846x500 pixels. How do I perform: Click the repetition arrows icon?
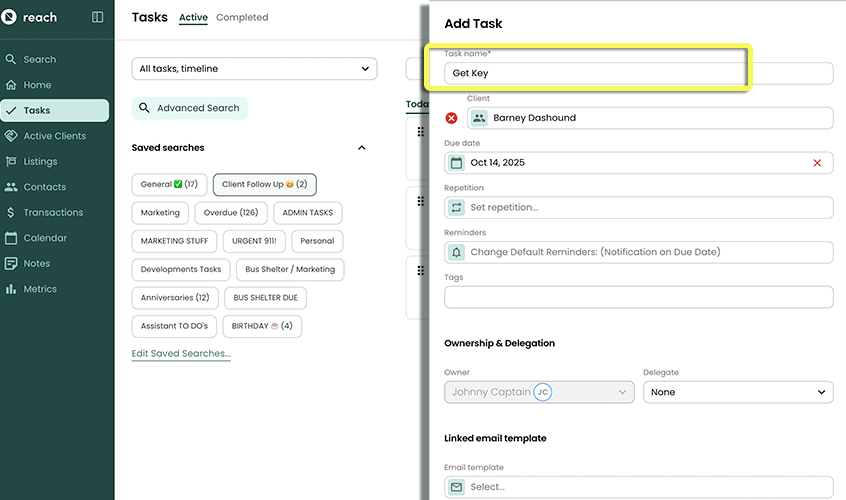click(457, 207)
